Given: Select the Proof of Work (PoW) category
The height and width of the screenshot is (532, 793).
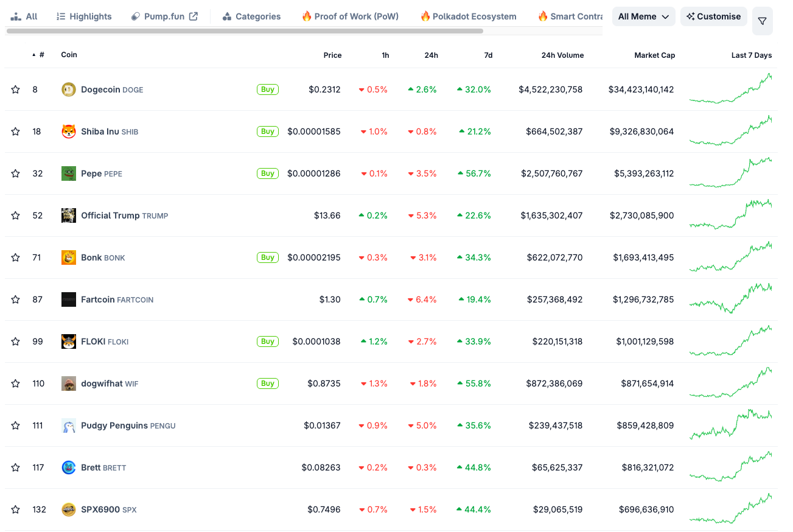Looking at the screenshot, I should 350,16.
